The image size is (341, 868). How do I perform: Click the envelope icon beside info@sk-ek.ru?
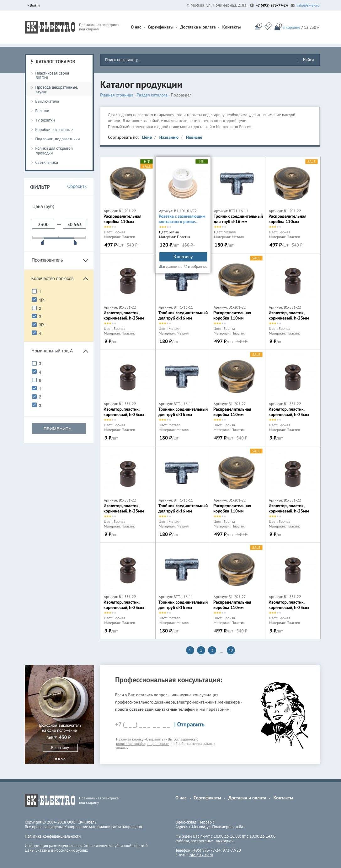[292, 5]
